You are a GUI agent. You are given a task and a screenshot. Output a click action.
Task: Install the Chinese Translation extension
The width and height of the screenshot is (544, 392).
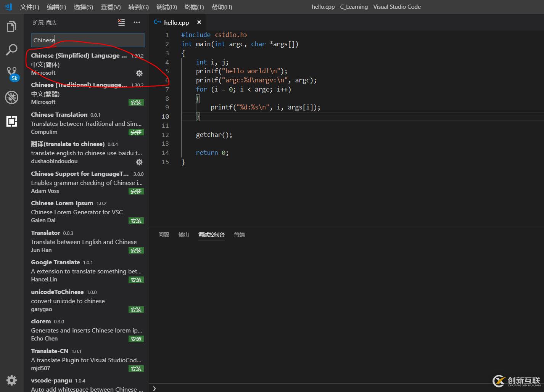136,132
